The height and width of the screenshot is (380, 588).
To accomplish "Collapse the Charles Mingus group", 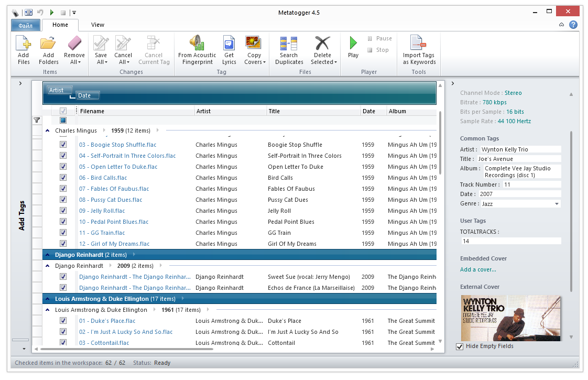I will click(48, 131).
